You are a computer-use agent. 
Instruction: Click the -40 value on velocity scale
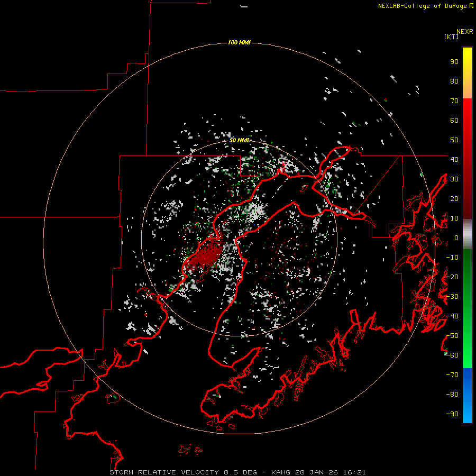pyautogui.click(x=452, y=316)
